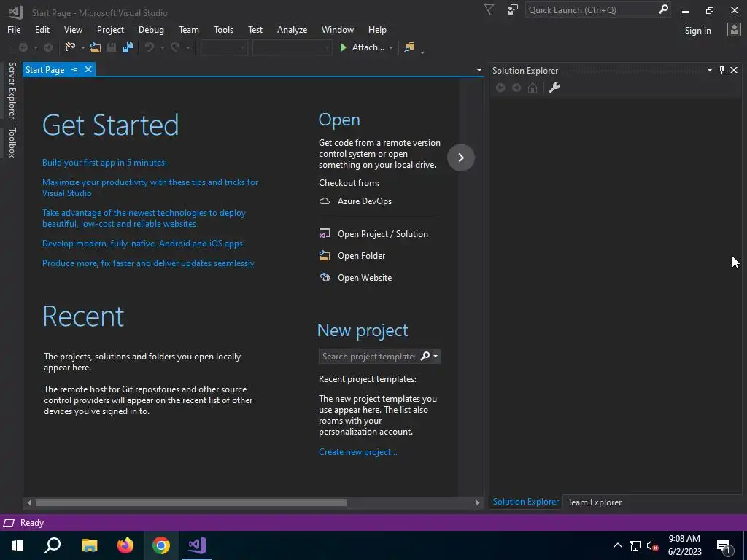Image resolution: width=747 pixels, height=560 pixels.
Task: Open the Analyze menu
Action: coord(292,29)
